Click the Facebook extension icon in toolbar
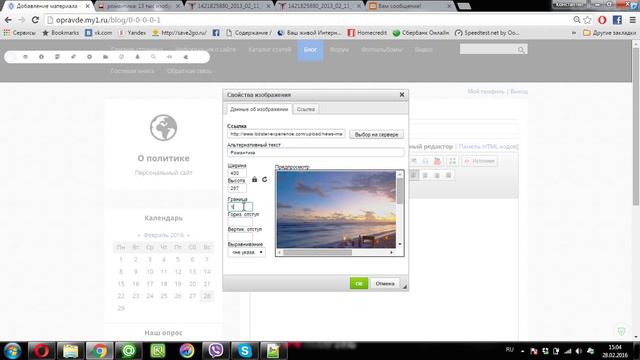 pos(618,20)
